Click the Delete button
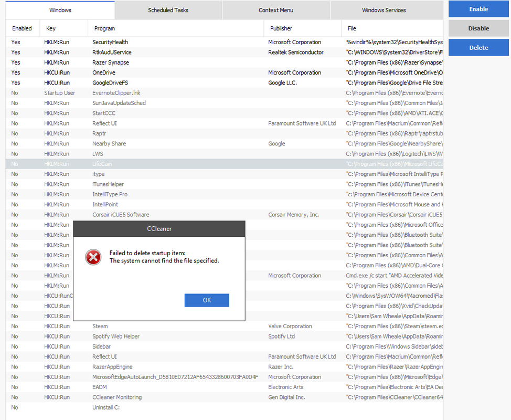This screenshot has width=511, height=420. click(x=478, y=48)
